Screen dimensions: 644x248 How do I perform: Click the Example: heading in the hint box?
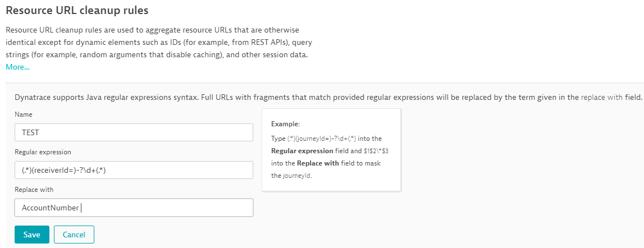point(286,123)
